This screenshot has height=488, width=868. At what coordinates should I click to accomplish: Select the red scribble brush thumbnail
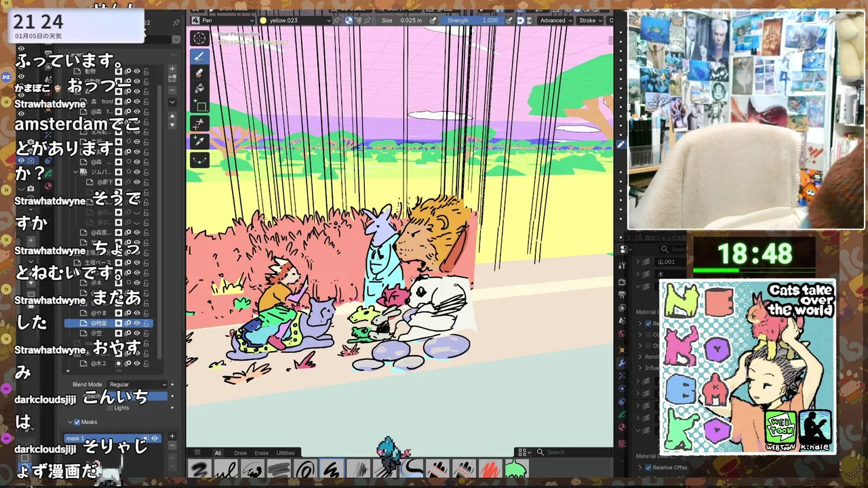[490, 469]
